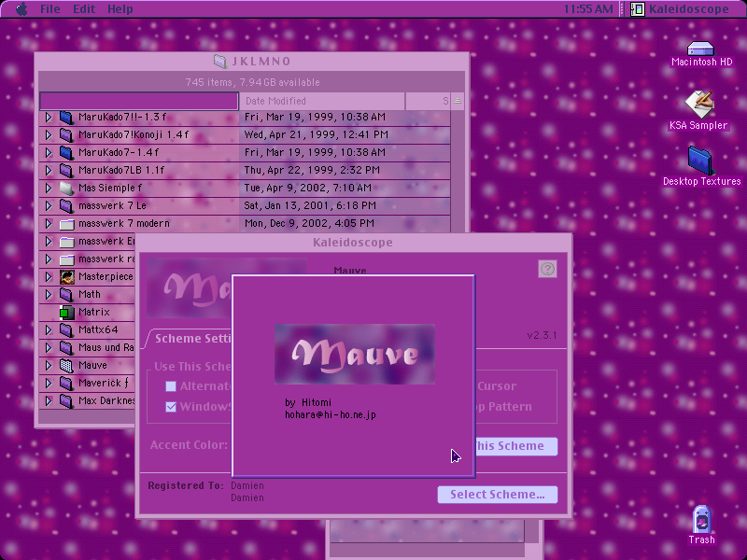Image resolution: width=747 pixels, height=560 pixels.
Task: Click the 745 items, 7.94 GB available text
Action: pos(252,82)
